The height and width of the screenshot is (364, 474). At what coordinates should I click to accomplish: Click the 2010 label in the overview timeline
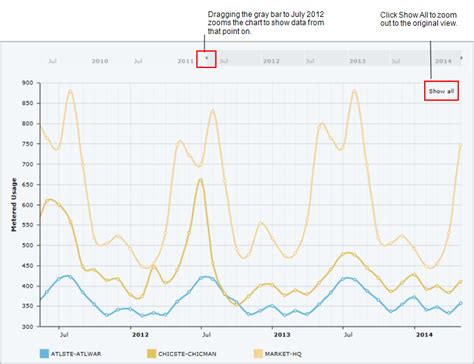(100, 61)
